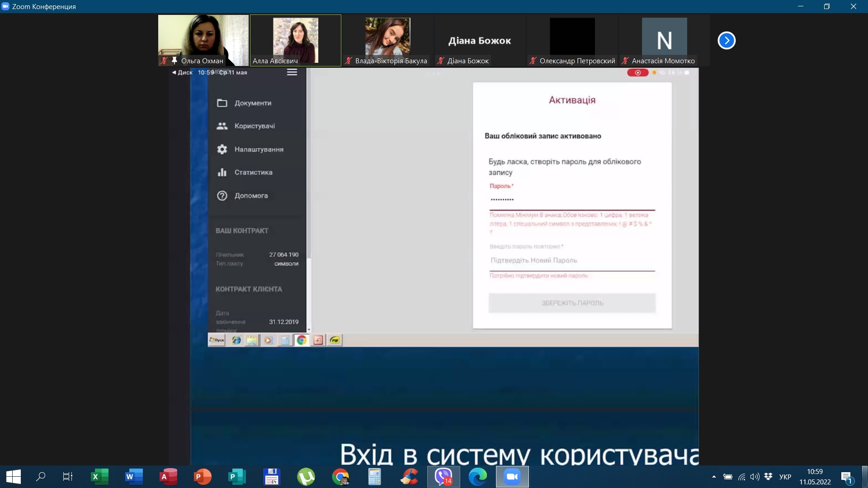Open hamburger menu in shared screen
Viewport: 868px width, 488px height.
292,72
